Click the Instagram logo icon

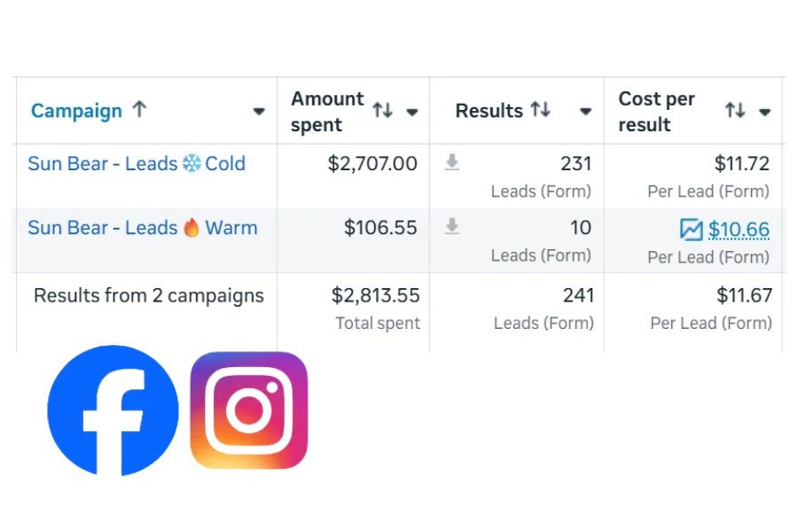[249, 411]
